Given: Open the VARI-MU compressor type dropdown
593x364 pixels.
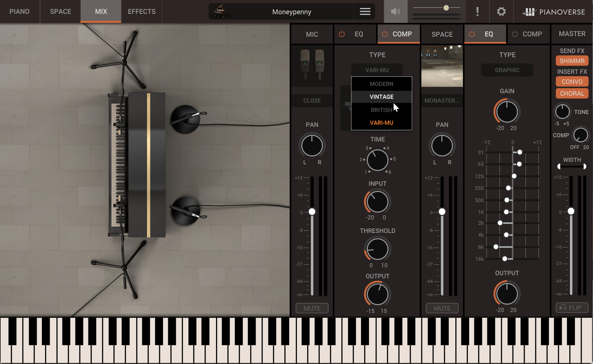Looking at the screenshot, I should (x=377, y=70).
